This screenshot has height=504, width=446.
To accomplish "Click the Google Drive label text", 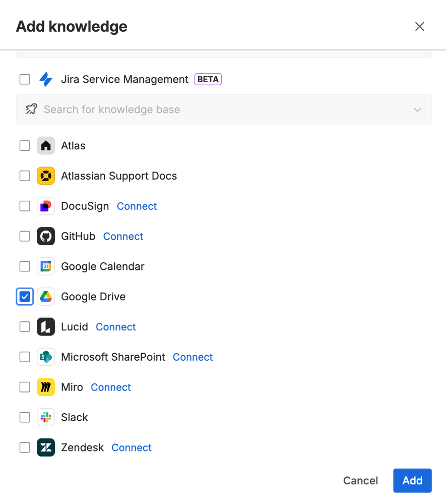I will click(x=93, y=297).
